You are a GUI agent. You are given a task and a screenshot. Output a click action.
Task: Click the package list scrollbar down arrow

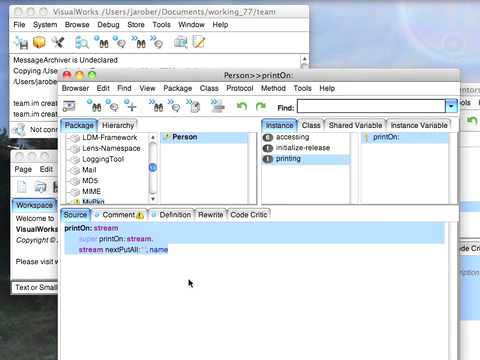pyautogui.click(x=153, y=199)
